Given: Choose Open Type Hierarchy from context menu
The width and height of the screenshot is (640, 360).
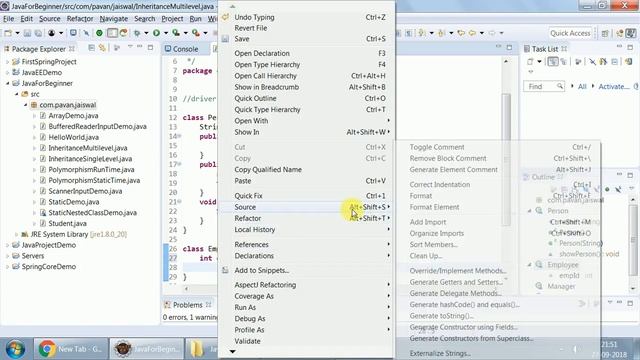Looking at the screenshot, I should point(306,64).
